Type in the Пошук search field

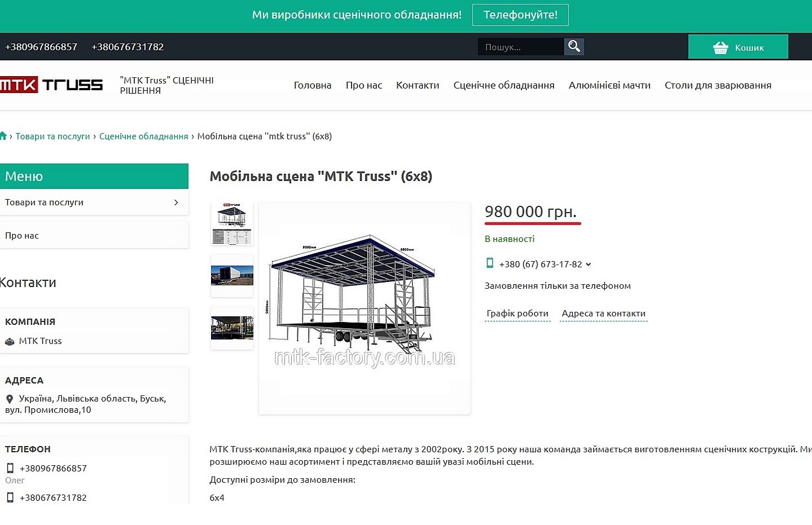[520, 47]
